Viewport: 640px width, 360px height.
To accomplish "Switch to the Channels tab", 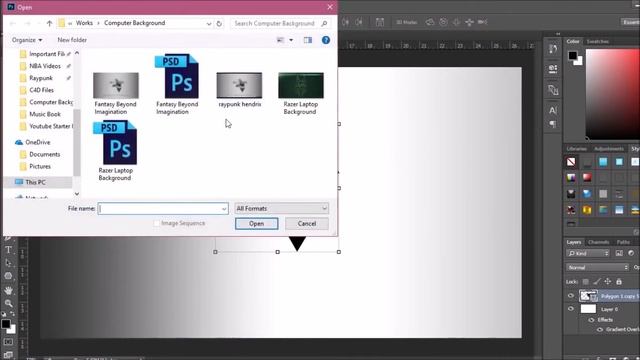I will (599, 242).
